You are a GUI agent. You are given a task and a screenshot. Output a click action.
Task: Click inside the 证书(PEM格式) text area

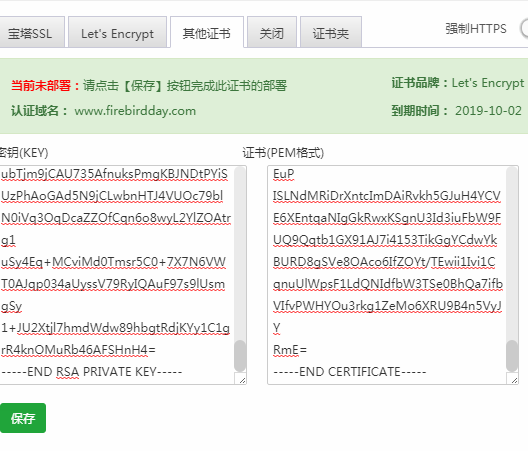click(393, 275)
